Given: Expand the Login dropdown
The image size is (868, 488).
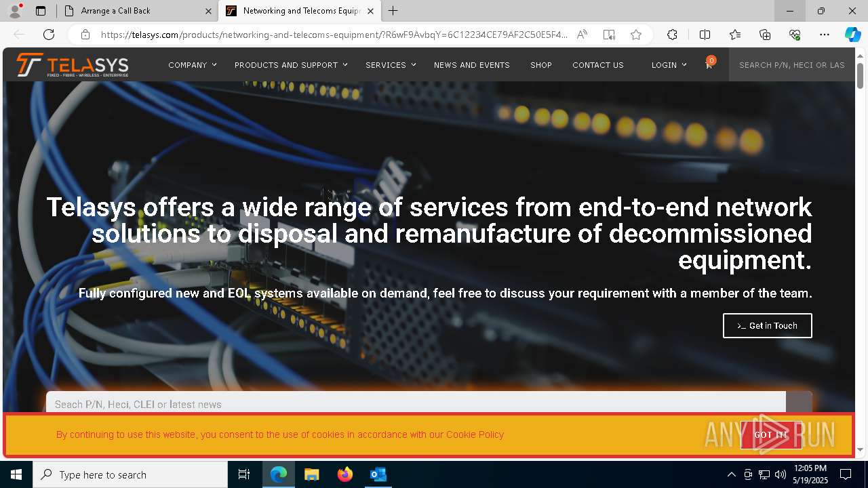Looking at the screenshot, I should pos(669,65).
